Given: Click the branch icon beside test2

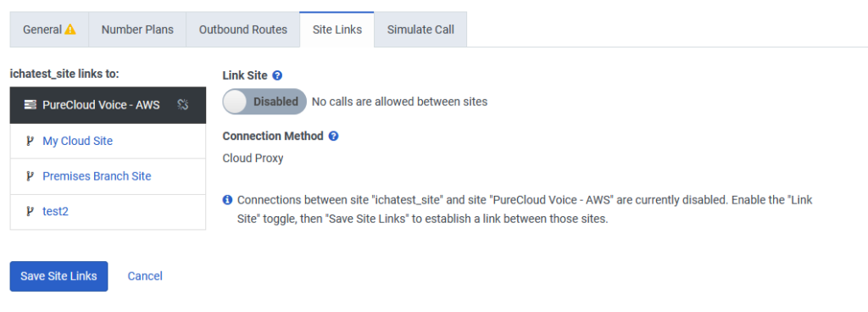Looking at the screenshot, I should [30, 211].
